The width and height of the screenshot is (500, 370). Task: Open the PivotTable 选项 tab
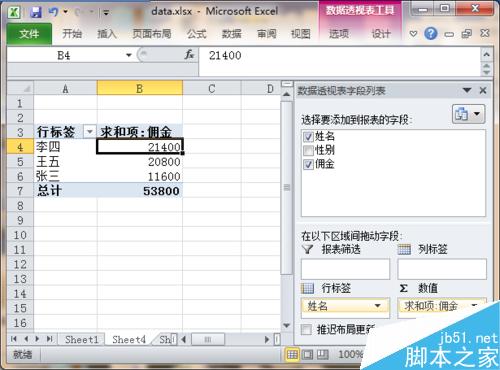tap(339, 34)
